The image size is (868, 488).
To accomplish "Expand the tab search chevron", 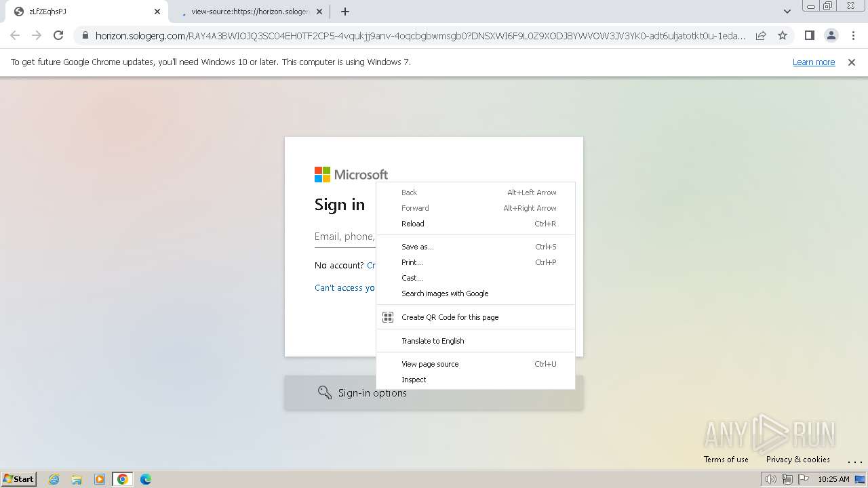I will [x=787, y=12].
